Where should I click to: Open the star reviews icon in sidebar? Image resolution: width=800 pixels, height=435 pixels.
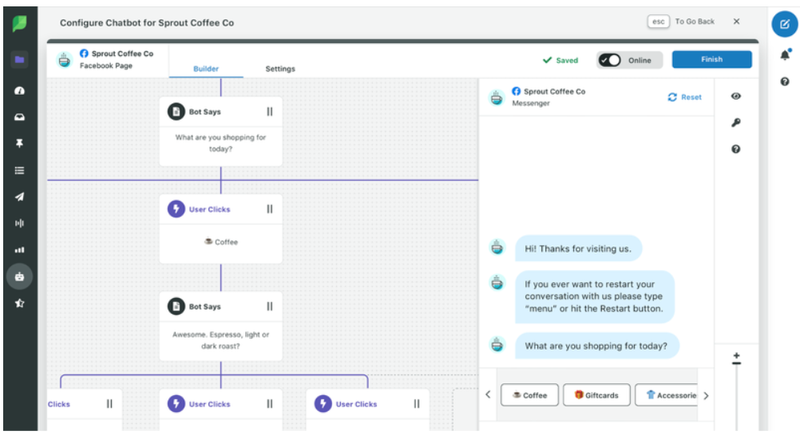19,303
